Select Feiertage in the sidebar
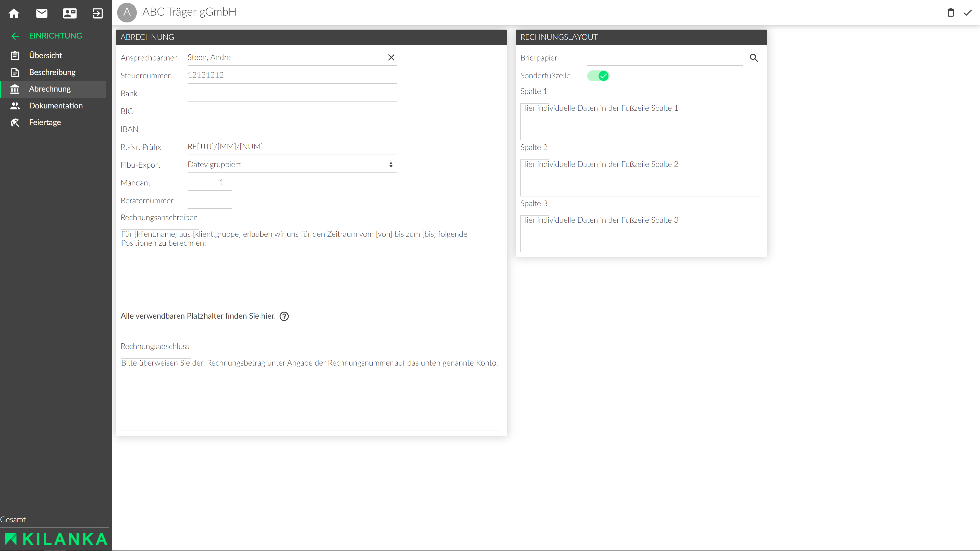Viewport: 980px width, 551px height. pyautogui.click(x=45, y=122)
